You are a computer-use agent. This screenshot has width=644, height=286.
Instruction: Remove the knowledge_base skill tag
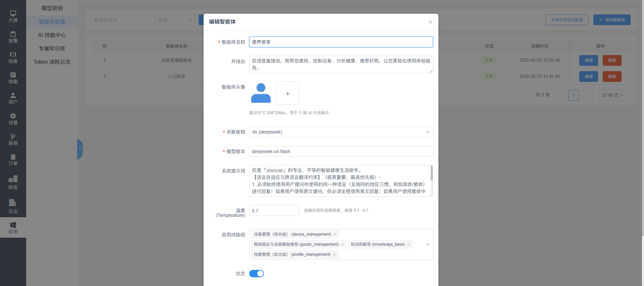tap(409, 244)
